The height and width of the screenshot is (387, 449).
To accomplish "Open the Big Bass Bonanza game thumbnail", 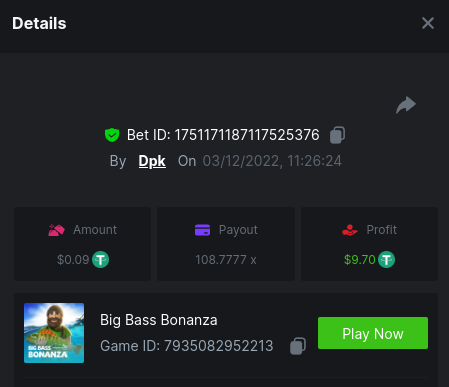I will pos(54,333).
